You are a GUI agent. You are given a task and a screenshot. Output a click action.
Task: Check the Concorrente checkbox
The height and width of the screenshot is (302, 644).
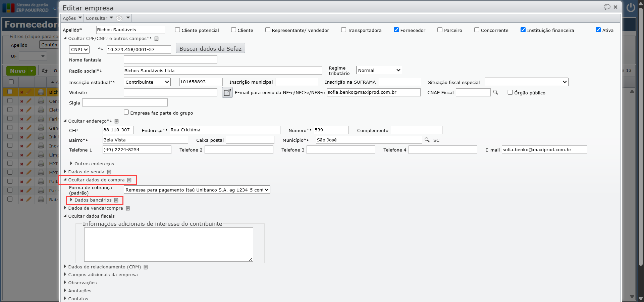coord(477,30)
